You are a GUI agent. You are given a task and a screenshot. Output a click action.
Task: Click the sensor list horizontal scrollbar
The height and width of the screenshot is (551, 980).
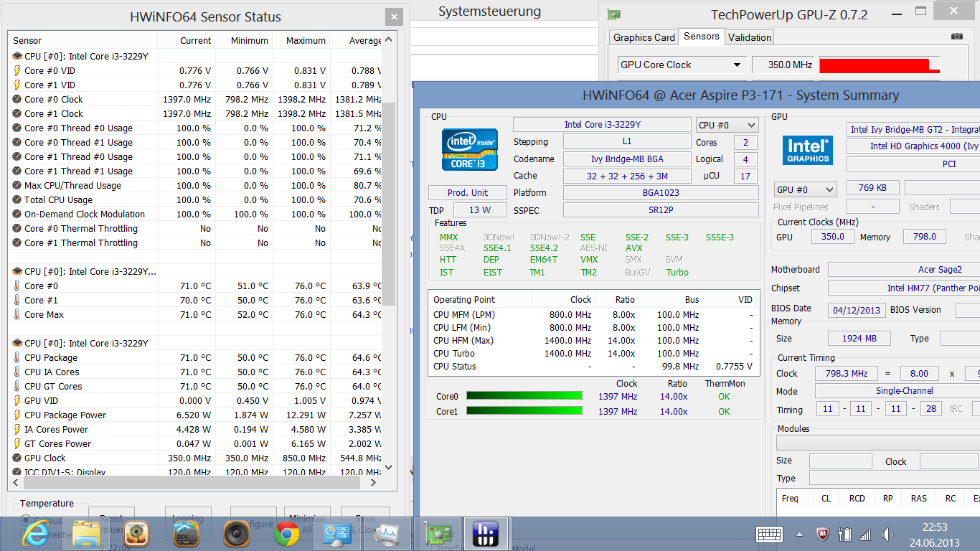[x=190, y=482]
